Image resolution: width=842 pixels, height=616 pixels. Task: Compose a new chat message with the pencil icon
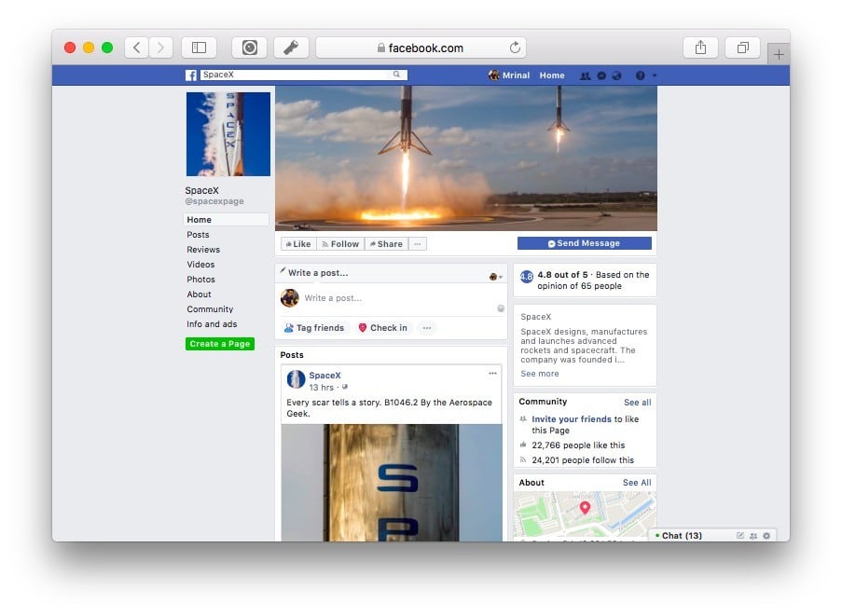click(740, 536)
